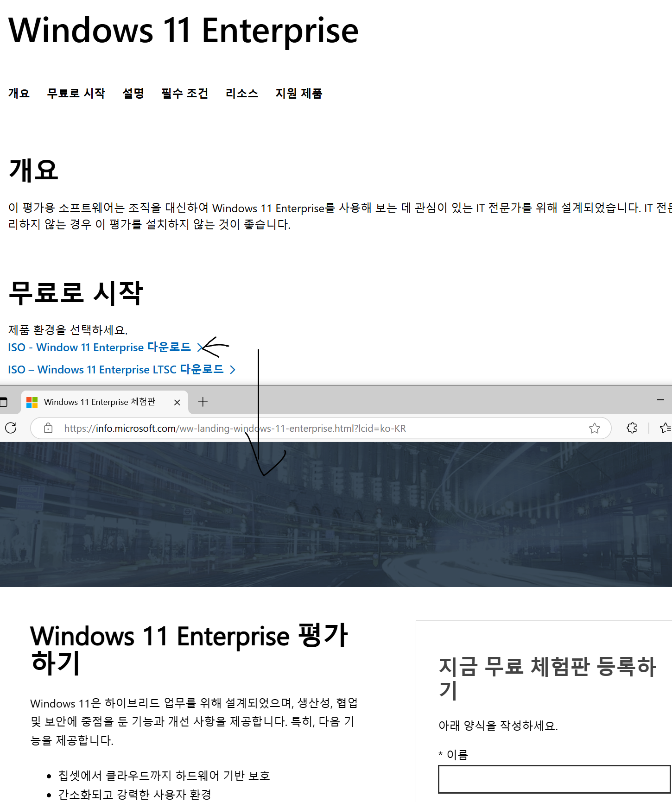
Task: View site info via lock icon
Action: [48, 428]
